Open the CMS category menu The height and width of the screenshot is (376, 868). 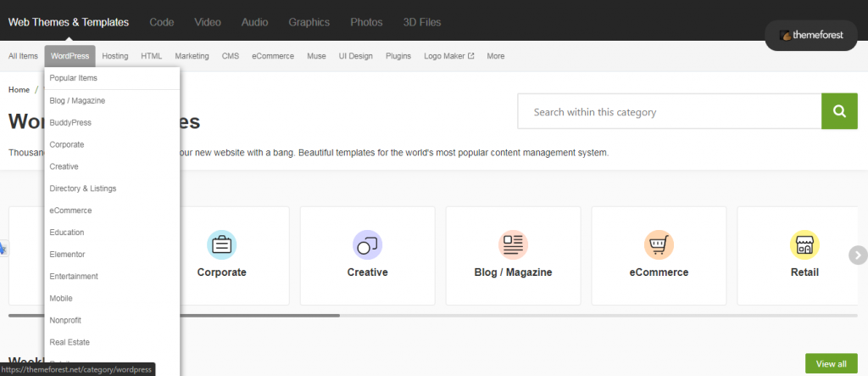pyautogui.click(x=231, y=56)
